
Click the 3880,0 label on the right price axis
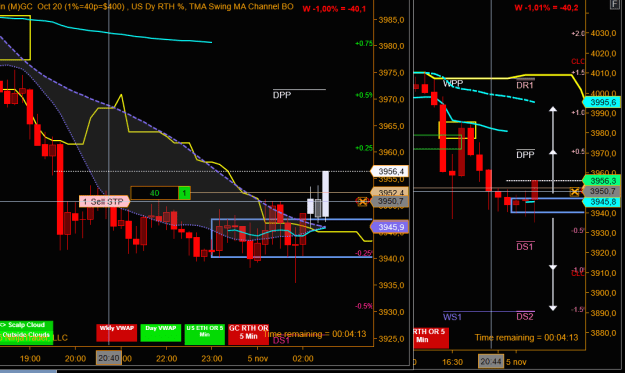coord(603,332)
